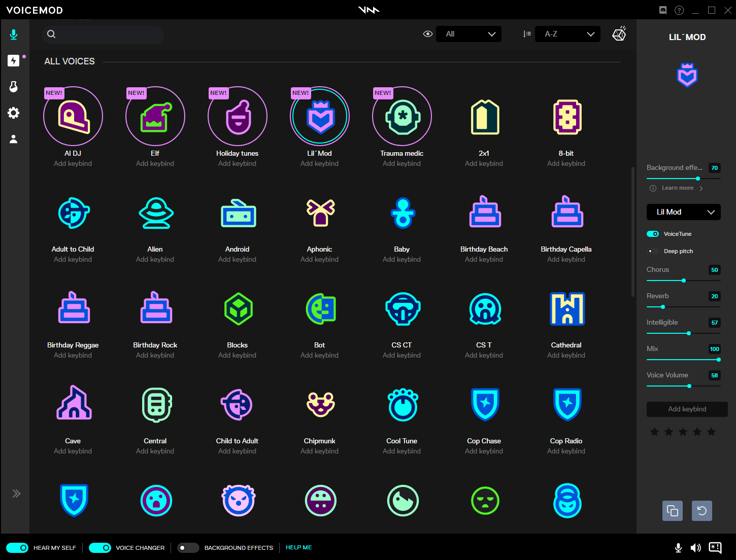
Task: Click the HELP ME link
Action: point(298,547)
